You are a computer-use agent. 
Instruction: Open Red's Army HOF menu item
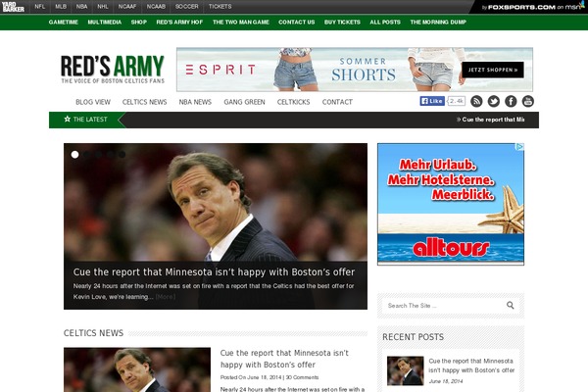pos(179,23)
